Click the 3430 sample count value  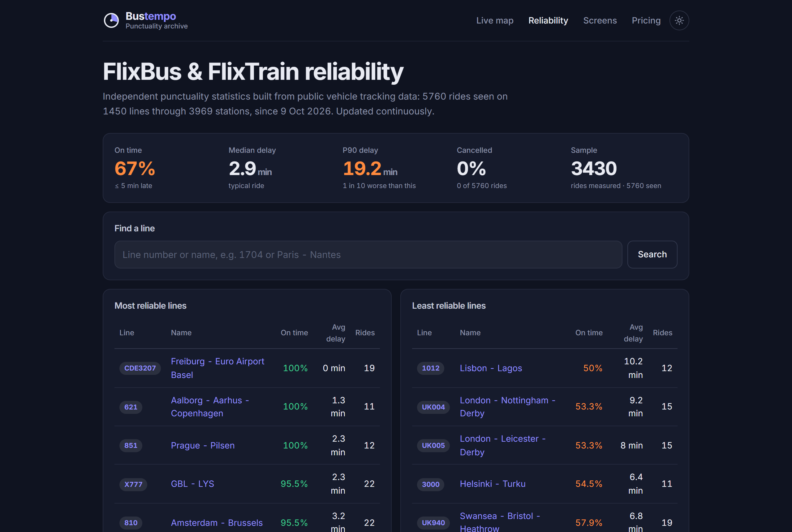pyautogui.click(x=593, y=169)
